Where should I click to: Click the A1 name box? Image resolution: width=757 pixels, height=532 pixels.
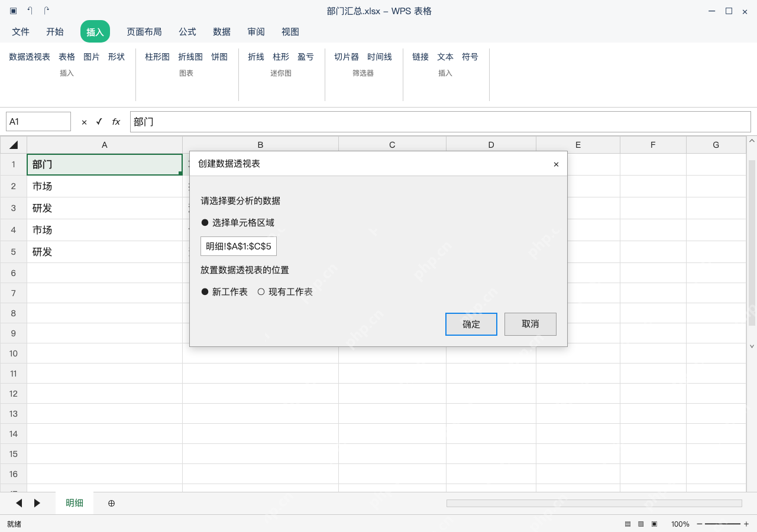coord(38,122)
